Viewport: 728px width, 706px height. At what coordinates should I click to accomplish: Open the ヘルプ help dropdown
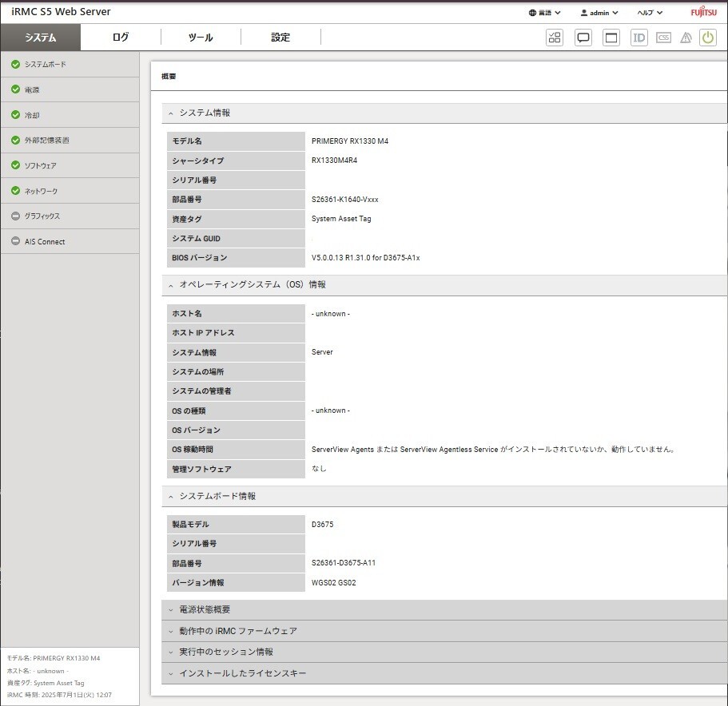[x=650, y=13]
